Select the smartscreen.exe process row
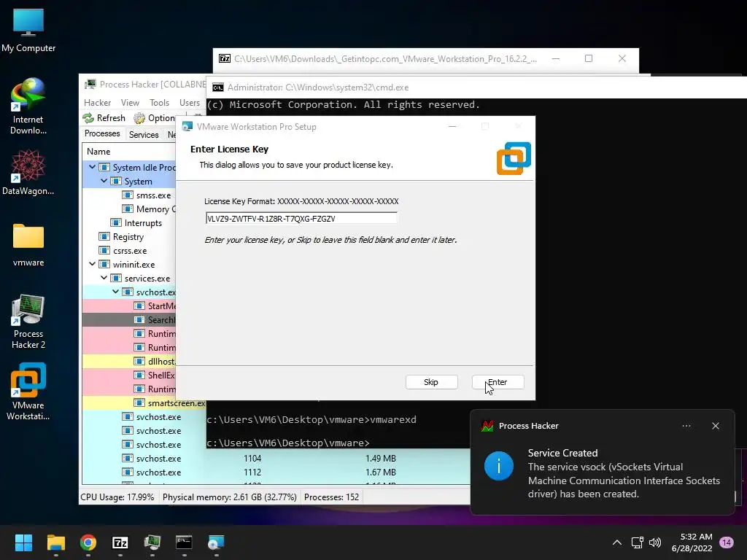The height and width of the screenshot is (560, 747). click(144, 402)
